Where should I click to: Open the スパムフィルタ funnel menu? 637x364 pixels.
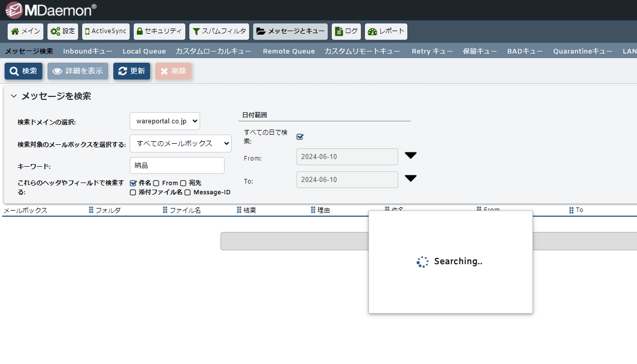219,32
